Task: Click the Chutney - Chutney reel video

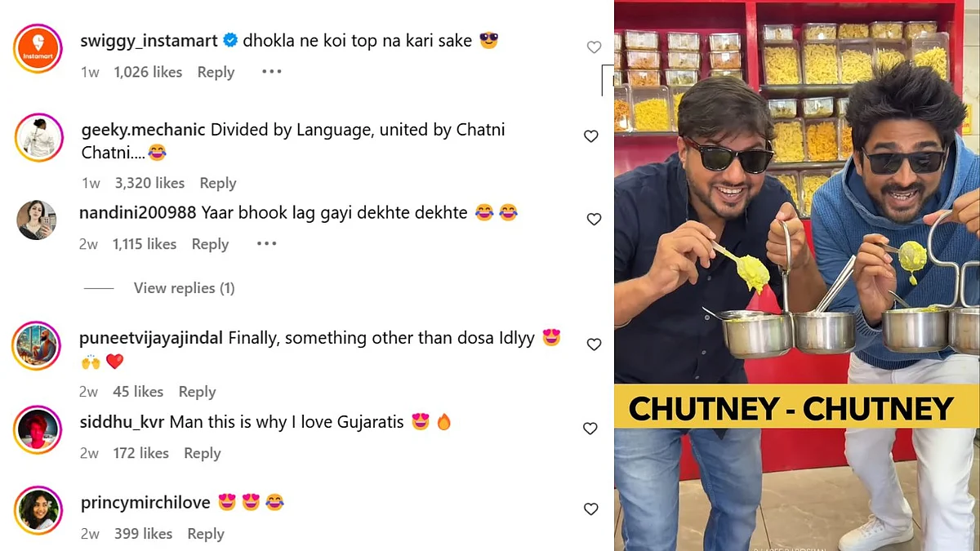Action: [797, 275]
